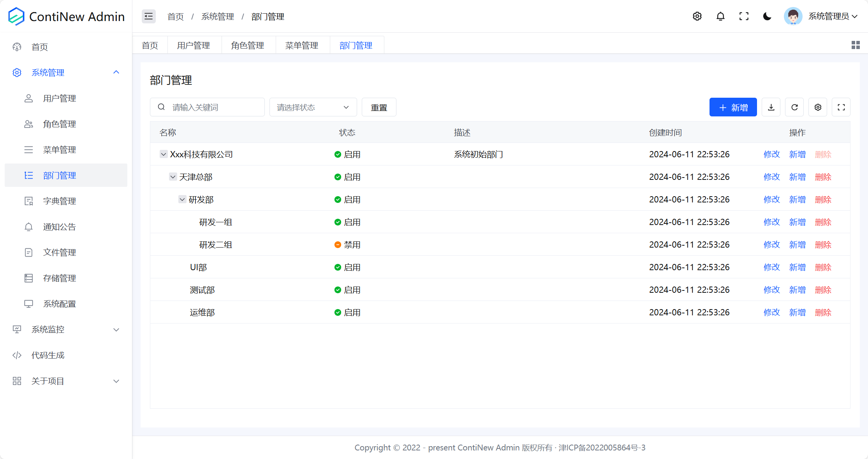The width and height of the screenshot is (868, 459).
Task: Export table data with the download icon
Action: point(771,107)
